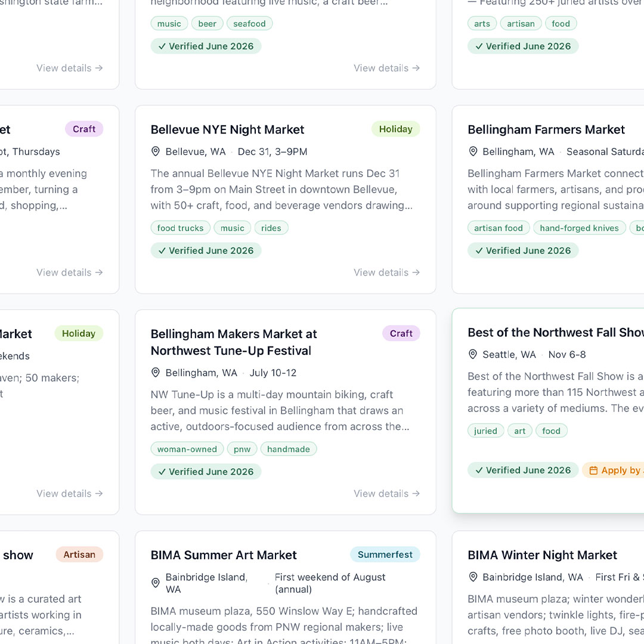Image resolution: width=644 pixels, height=644 pixels.
Task: Open View details on Bellevue NYE Night Market
Action: point(386,273)
